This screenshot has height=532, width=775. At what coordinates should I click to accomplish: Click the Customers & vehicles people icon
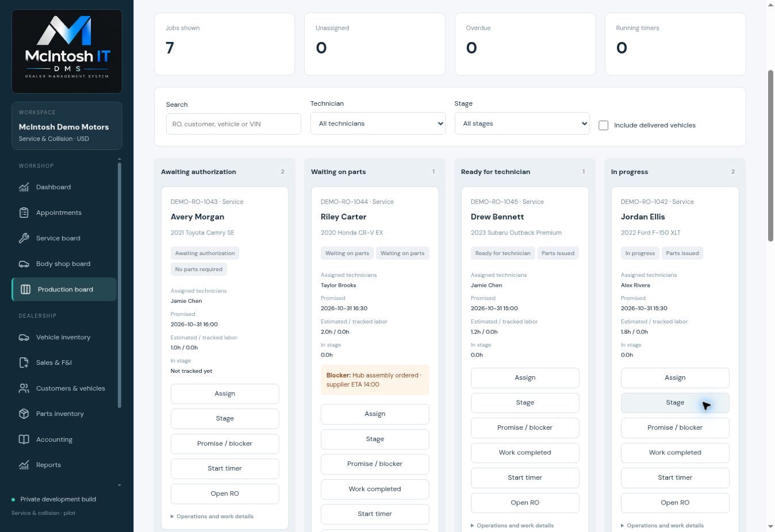24,388
